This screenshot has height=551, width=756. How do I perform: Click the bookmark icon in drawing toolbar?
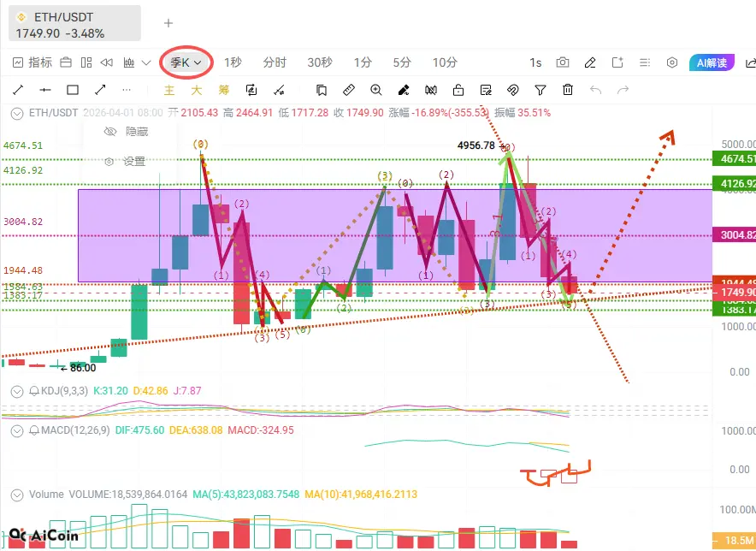click(x=321, y=90)
